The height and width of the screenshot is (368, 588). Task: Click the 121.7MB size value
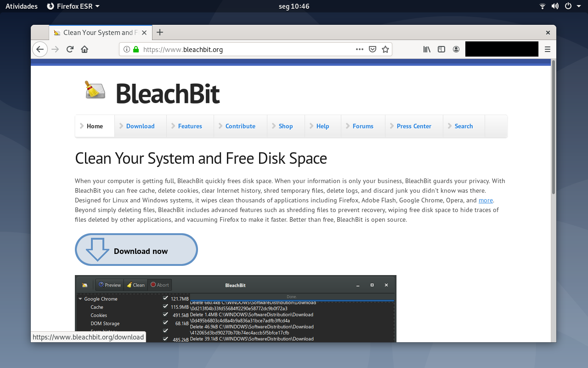pos(180,299)
